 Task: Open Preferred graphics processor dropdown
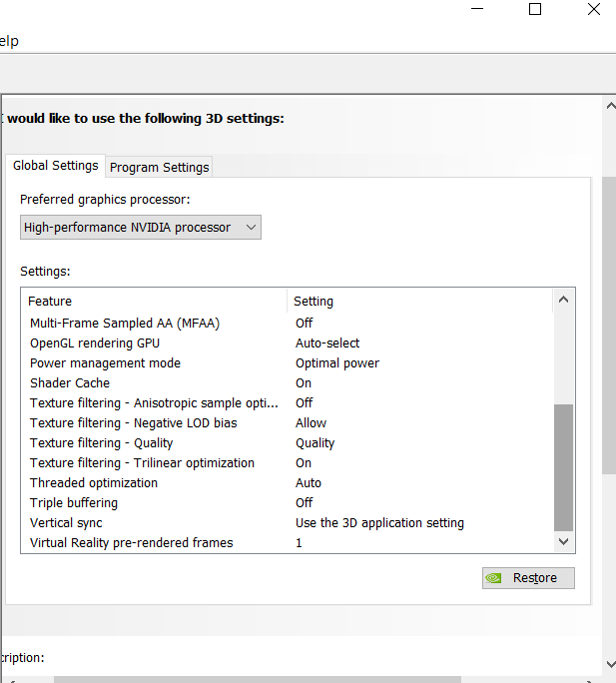click(x=141, y=227)
